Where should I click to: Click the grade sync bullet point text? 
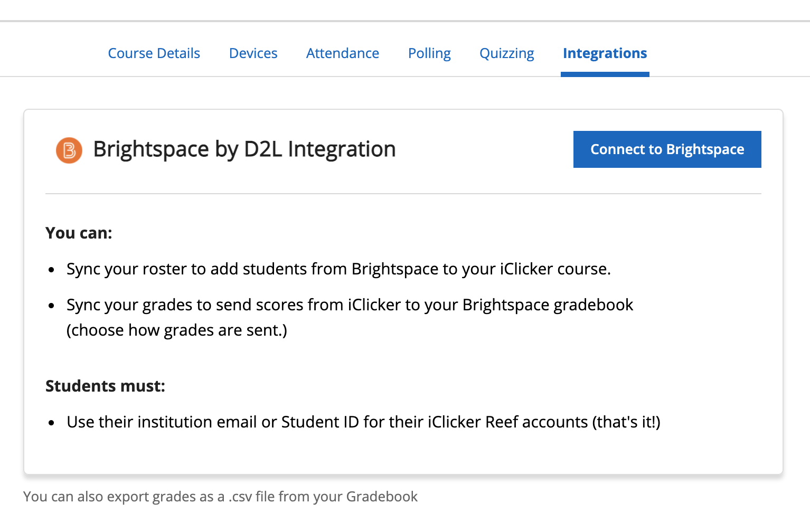tap(350, 305)
